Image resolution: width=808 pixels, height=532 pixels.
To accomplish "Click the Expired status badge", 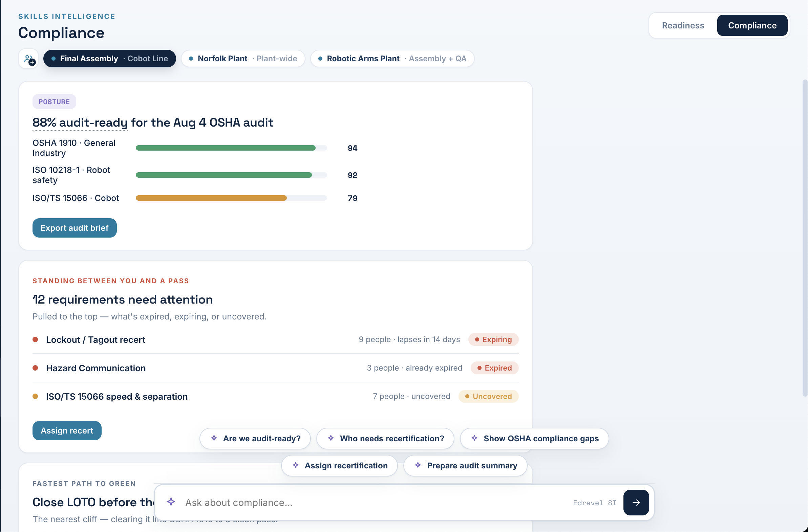I will (x=494, y=368).
